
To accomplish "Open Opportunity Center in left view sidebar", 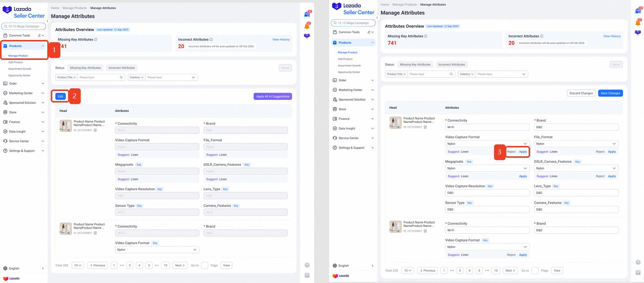I will point(19,76).
